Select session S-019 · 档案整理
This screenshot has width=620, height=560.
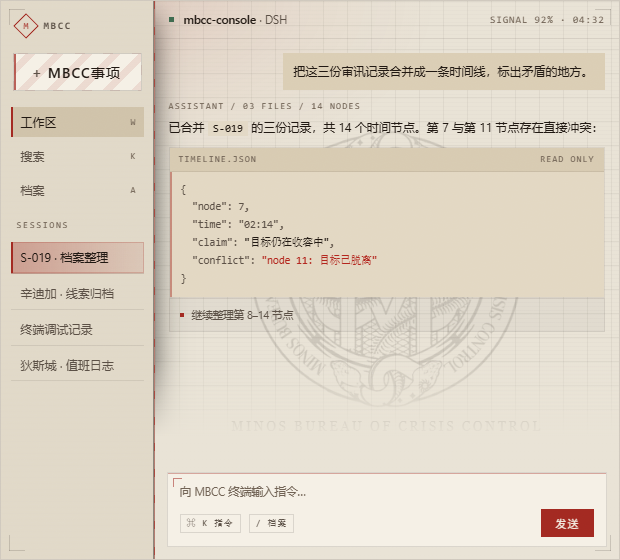tap(78, 258)
